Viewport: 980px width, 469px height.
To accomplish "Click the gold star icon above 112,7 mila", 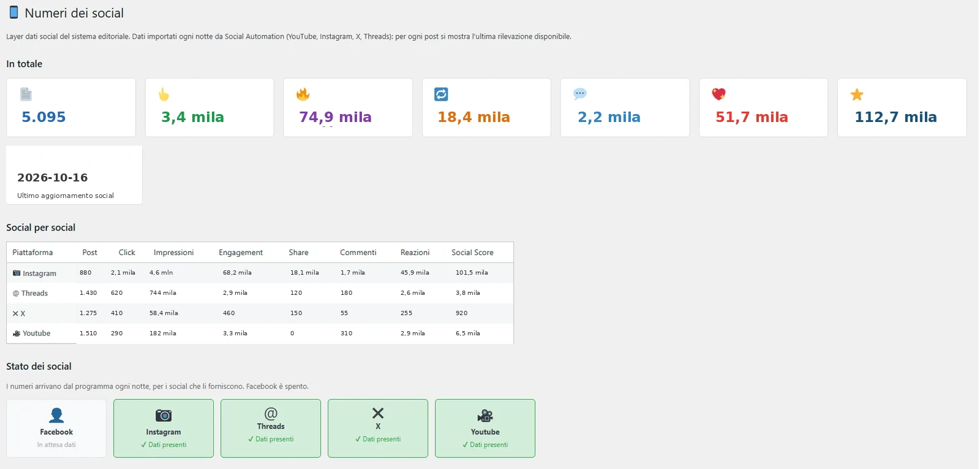I will (857, 94).
